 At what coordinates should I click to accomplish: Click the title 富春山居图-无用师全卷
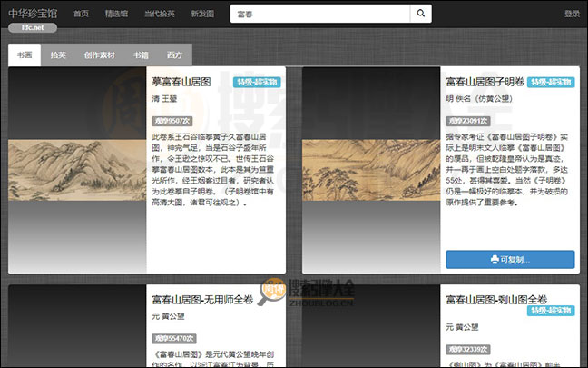point(202,300)
